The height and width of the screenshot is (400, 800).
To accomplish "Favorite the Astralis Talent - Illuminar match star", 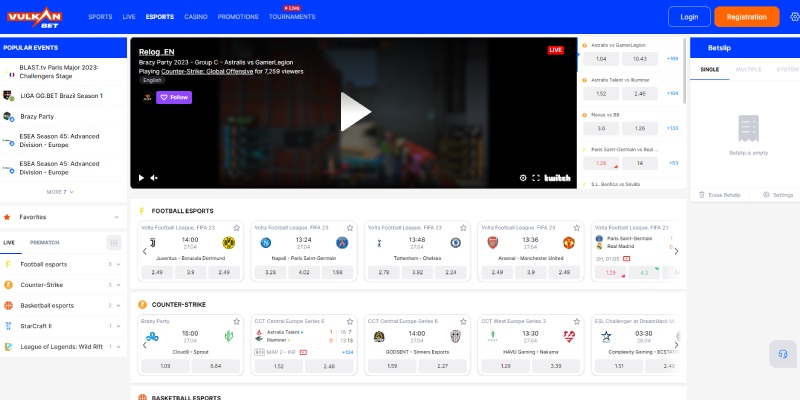I will (x=349, y=321).
